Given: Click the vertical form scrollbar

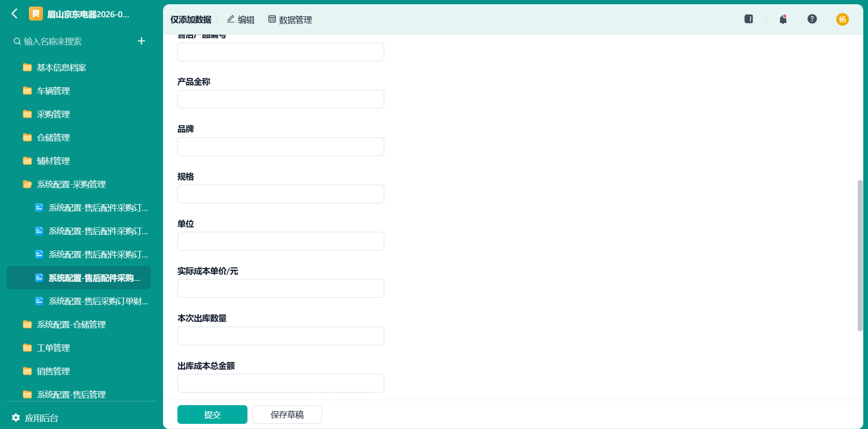Looking at the screenshot, I should tap(860, 256).
